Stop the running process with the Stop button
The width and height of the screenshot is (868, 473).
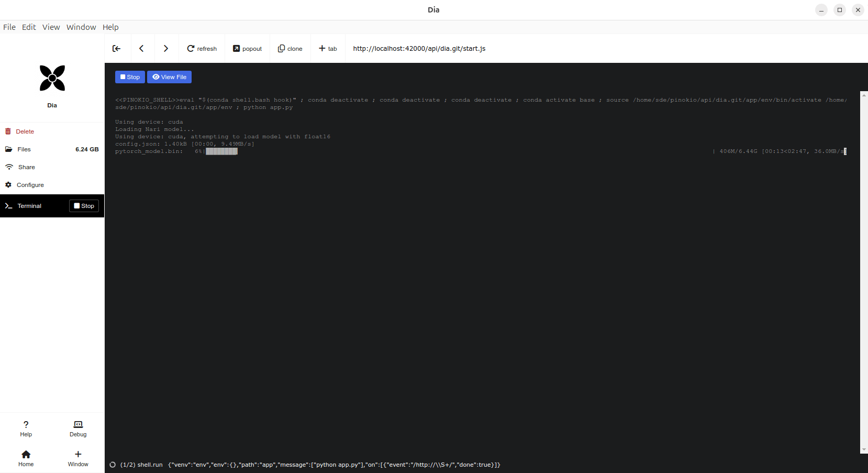coord(130,77)
